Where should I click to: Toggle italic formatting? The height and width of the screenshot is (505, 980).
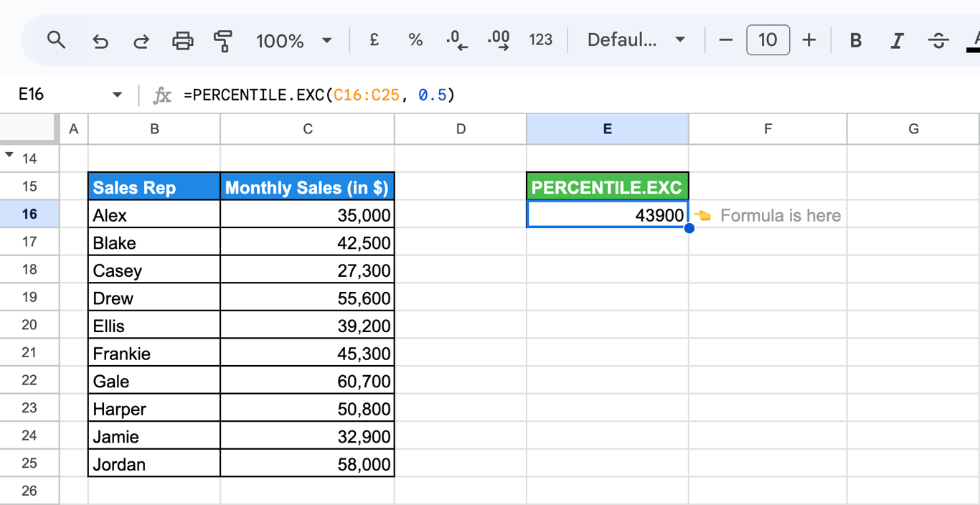pos(897,40)
